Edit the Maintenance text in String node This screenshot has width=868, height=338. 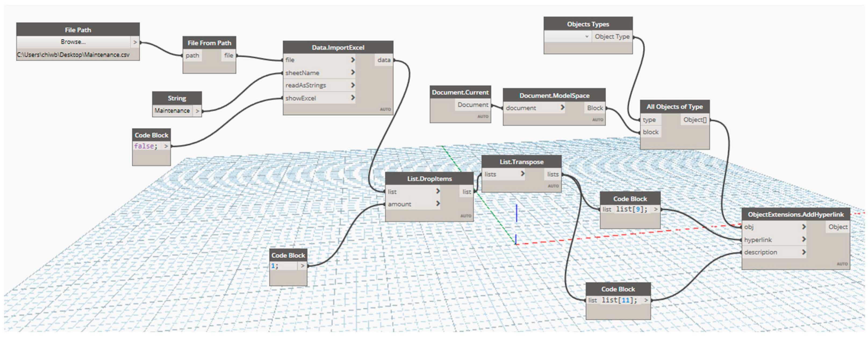tap(172, 111)
